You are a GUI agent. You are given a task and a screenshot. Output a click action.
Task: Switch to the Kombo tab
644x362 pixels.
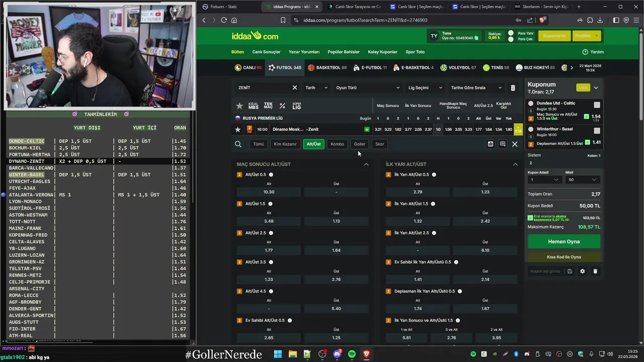pos(337,144)
